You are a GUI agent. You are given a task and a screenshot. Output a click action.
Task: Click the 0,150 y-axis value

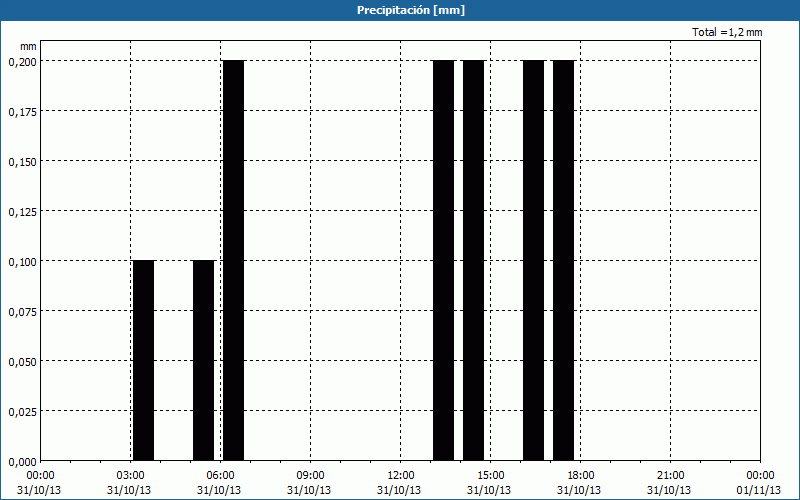22,161
